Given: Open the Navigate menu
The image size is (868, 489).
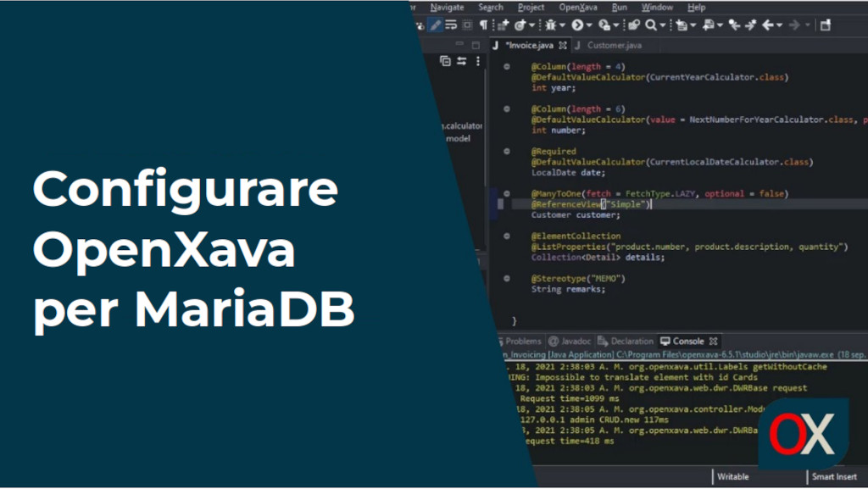Looking at the screenshot, I should click(x=447, y=7).
